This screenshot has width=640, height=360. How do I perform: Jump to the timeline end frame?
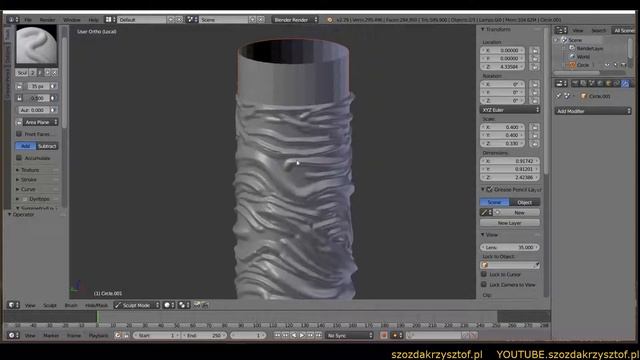tap(319, 335)
